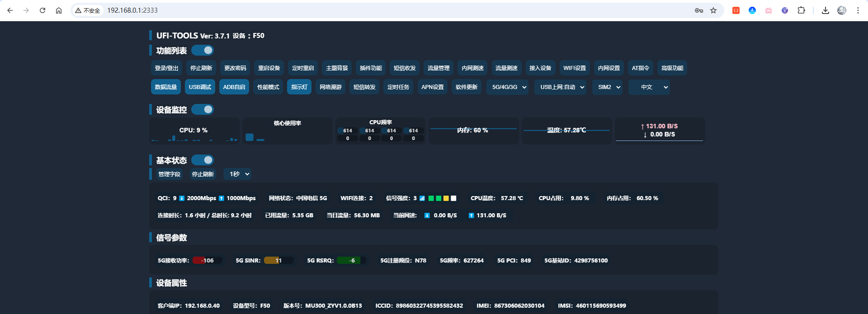Image resolution: width=868 pixels, height=314 pixels.
Task: Click the browser address bar URL
Action: [x=132, y=10]
